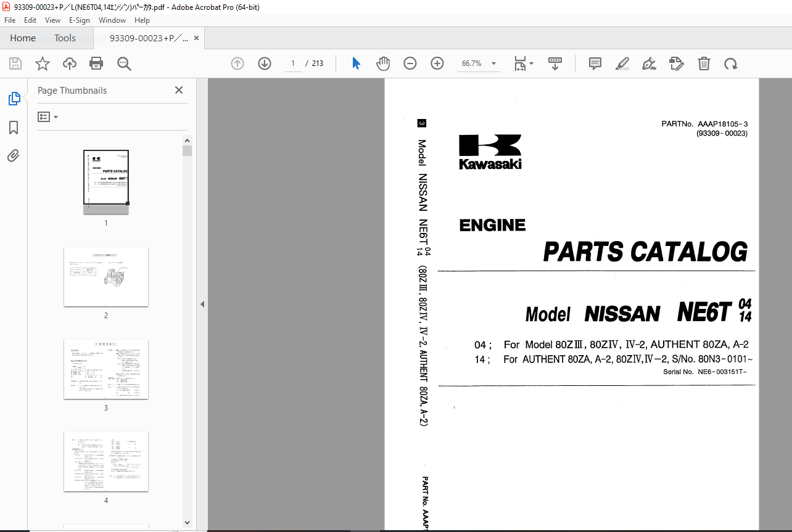
Task: Open the View menu
Action: 53,20
